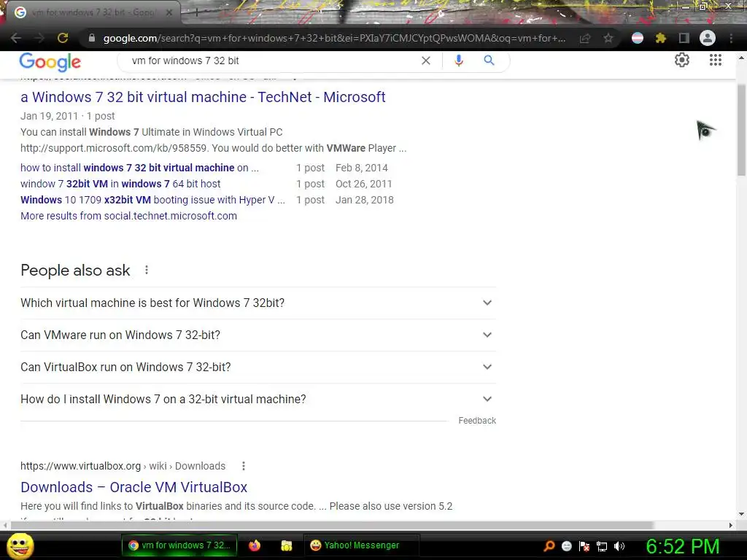This screenshot has width=747, height=560.
Task: Open the striped flag extension icon
Action: (x=638, y=38)
